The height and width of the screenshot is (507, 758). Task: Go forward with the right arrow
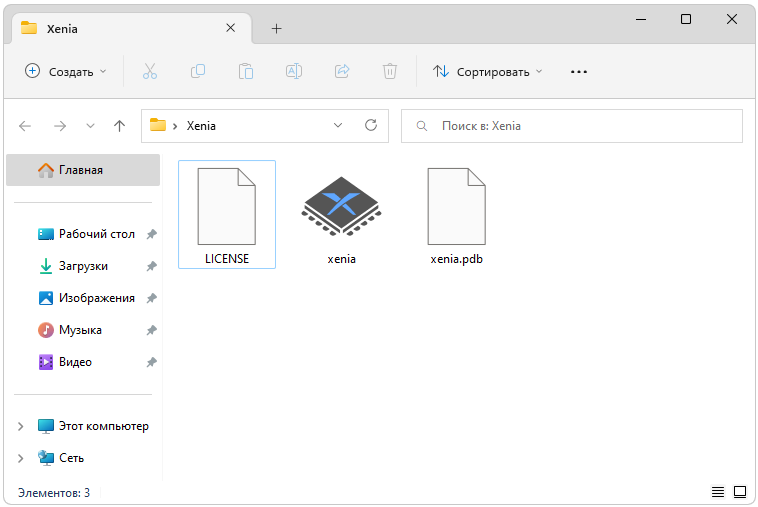coord(60,126)
